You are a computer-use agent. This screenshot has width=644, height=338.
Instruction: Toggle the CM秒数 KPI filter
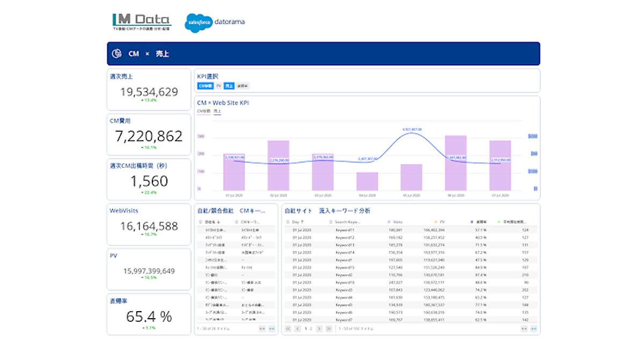[206, 86]
